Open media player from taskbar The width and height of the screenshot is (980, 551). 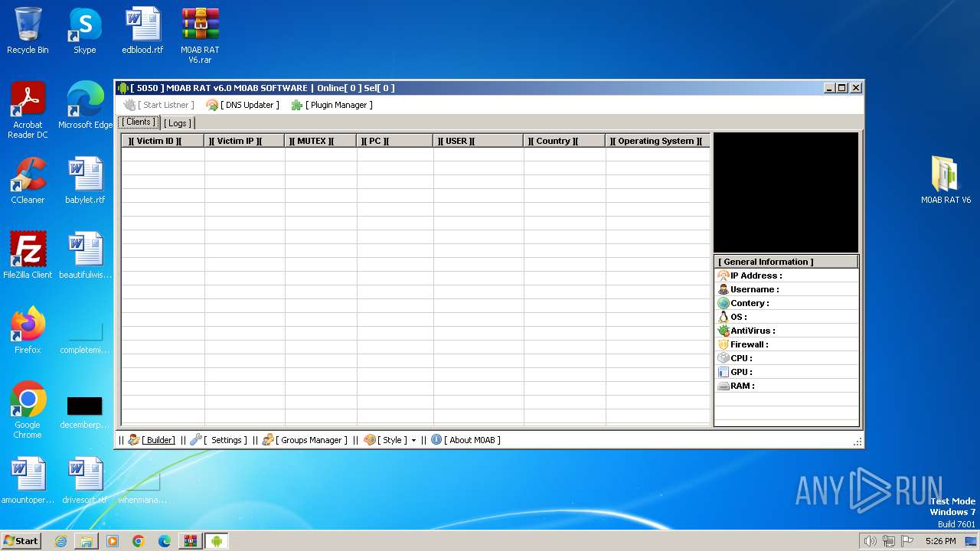pos(113,541)
